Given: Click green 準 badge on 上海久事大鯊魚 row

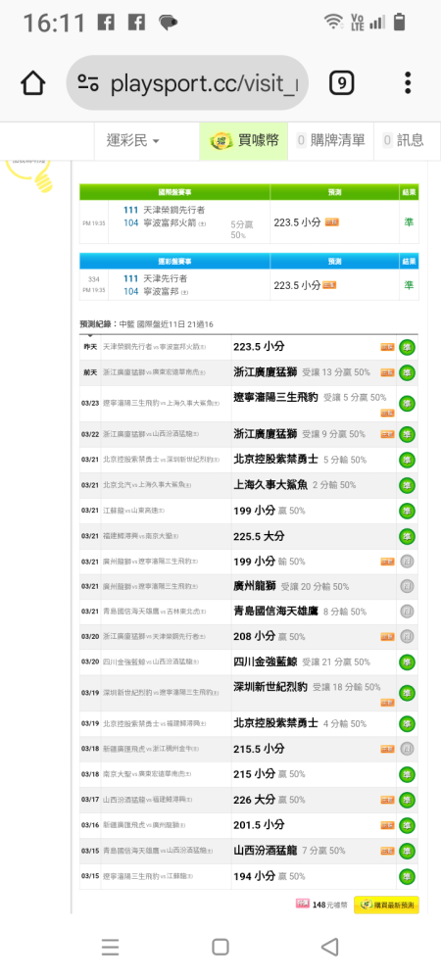Looking at the screenshot, I should [x=408, y=486].
